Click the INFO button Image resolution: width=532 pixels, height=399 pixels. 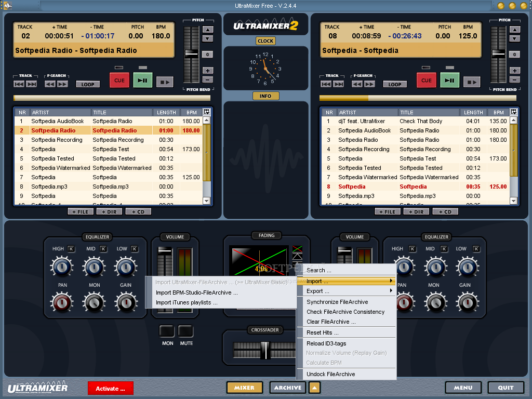(x=265, y=96)
